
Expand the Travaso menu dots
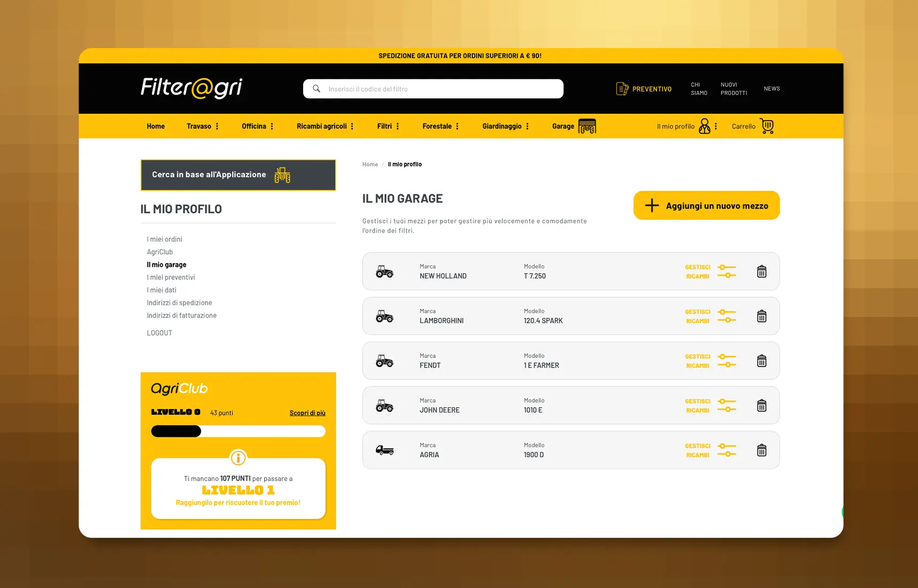[x=217, y=126]
